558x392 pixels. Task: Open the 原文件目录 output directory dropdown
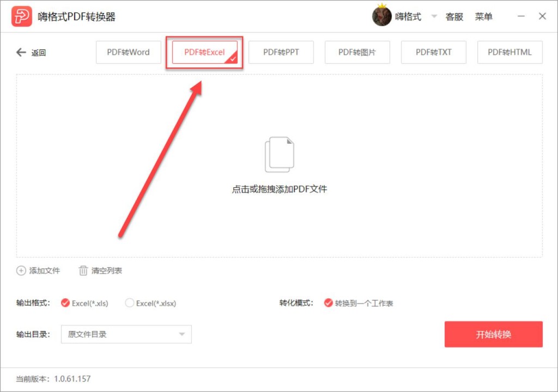tap(126, 334)
